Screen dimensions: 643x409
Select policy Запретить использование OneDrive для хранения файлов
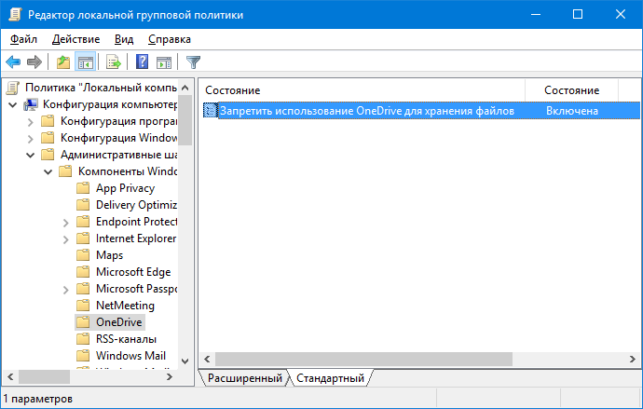(367, 111)
